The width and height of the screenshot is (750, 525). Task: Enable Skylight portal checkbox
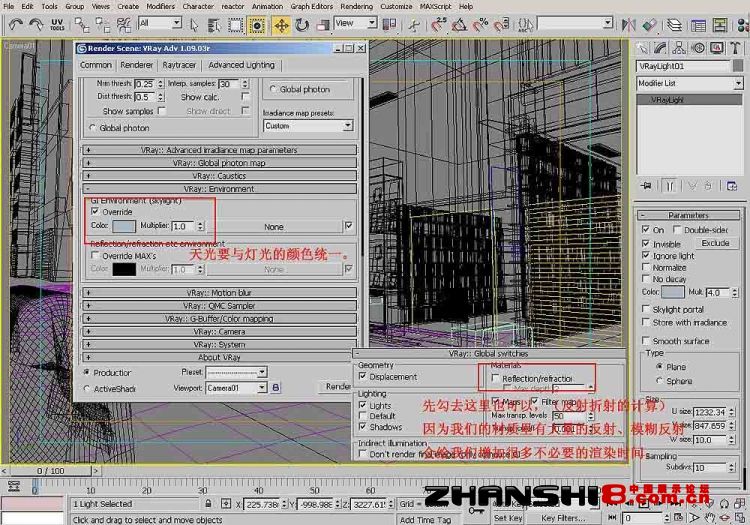coord(646,309)
